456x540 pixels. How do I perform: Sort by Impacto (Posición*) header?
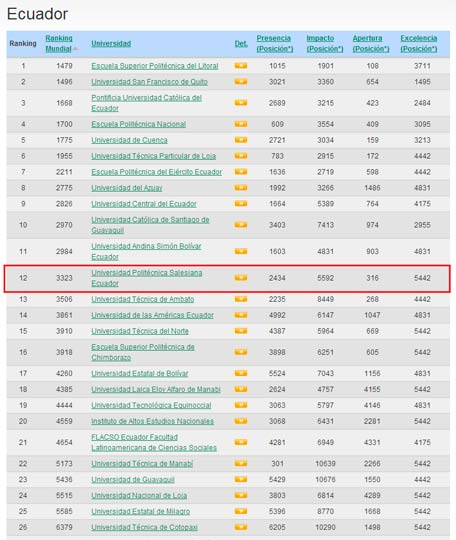(x=325, y=43)
